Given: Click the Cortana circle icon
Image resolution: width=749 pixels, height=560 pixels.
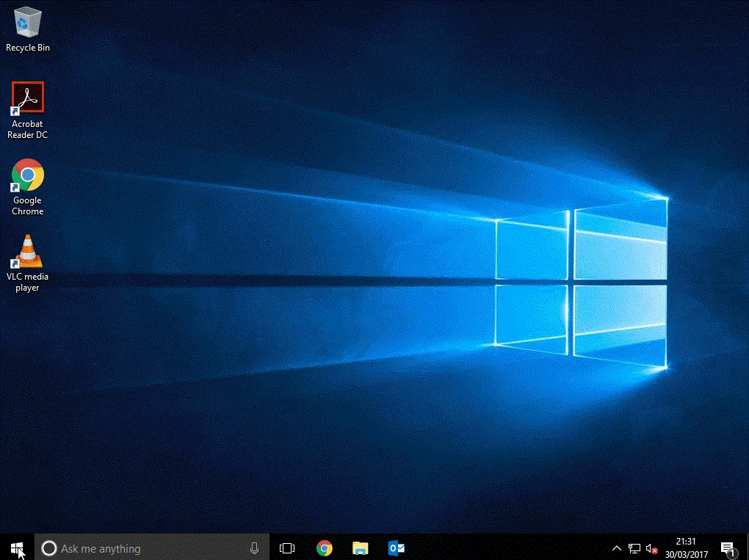Looking at the screenshot, I should click(x=48, y=548).
